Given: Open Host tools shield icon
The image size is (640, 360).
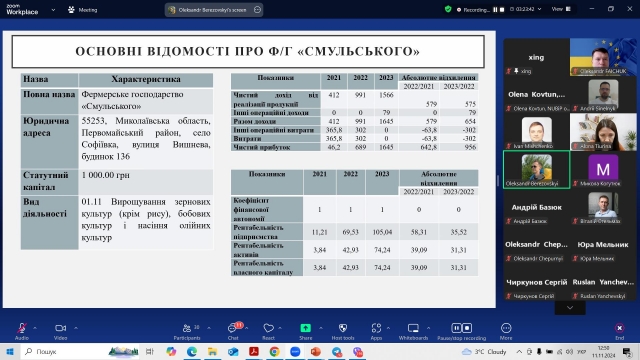Looking at the screenshot, I should [x=343, y=331].
